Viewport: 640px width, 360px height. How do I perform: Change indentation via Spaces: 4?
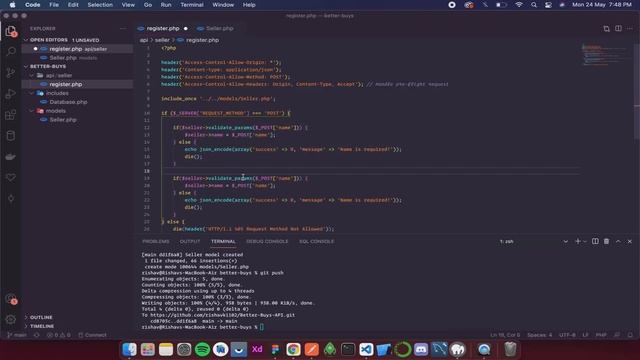[x=540, y=335]
